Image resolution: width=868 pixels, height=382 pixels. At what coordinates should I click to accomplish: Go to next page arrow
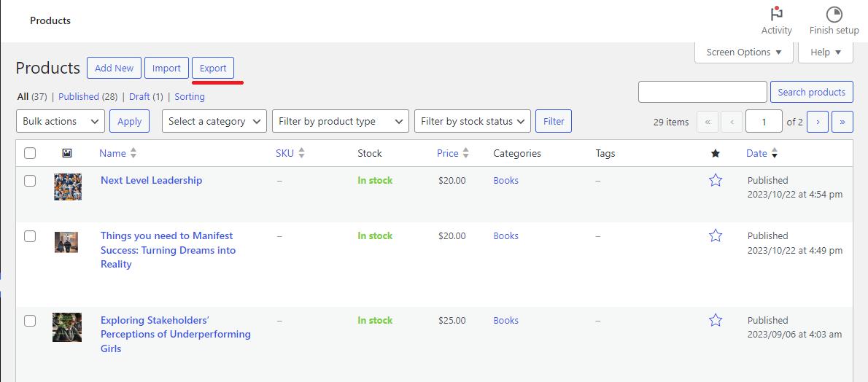coord(818,122)
